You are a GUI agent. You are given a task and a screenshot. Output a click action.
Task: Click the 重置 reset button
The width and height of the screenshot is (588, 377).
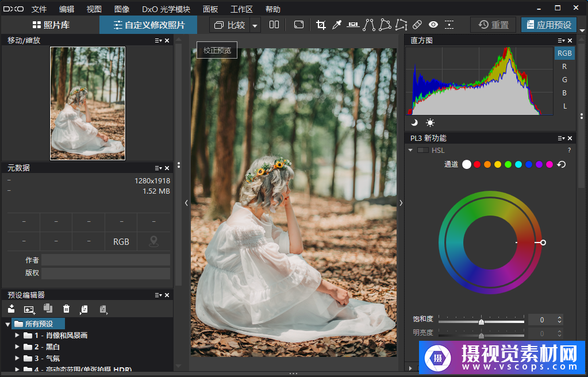[493, 25]
